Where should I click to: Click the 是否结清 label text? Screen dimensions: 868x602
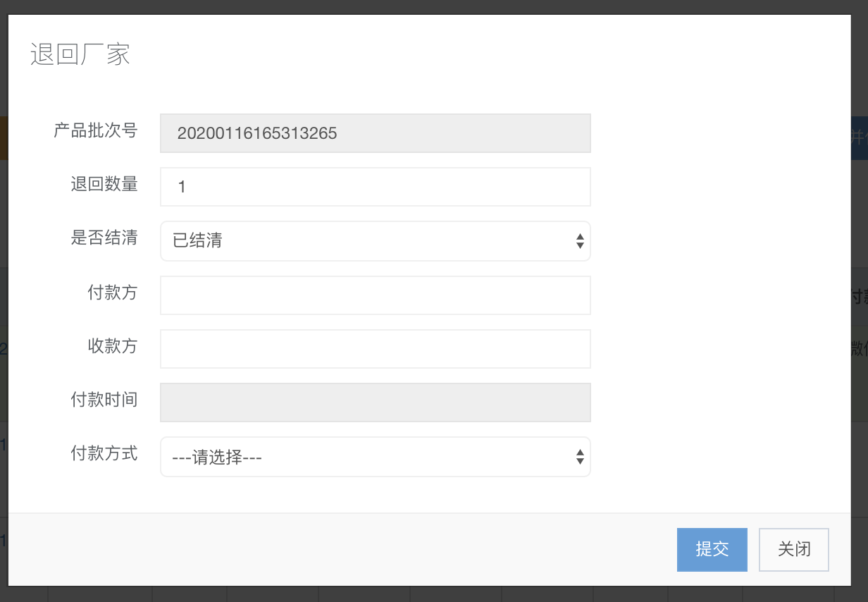pos(104,238)
